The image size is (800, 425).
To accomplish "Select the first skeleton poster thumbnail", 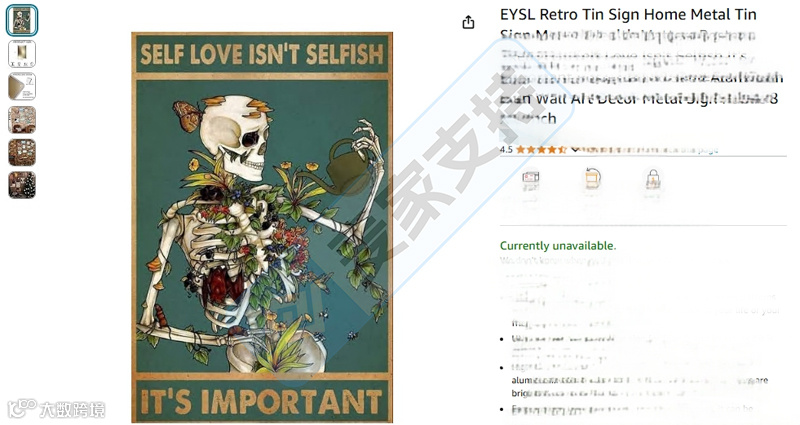I will click(x=22, y=20).
